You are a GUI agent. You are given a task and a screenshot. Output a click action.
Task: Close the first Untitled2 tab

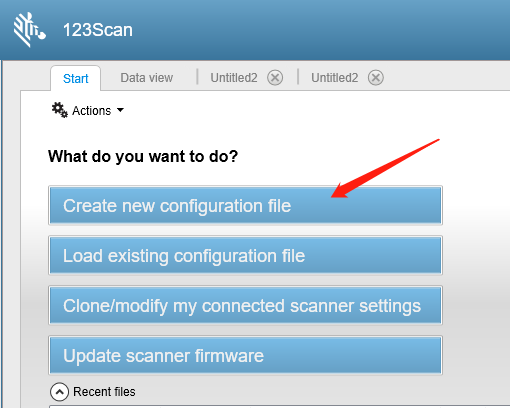275,78
